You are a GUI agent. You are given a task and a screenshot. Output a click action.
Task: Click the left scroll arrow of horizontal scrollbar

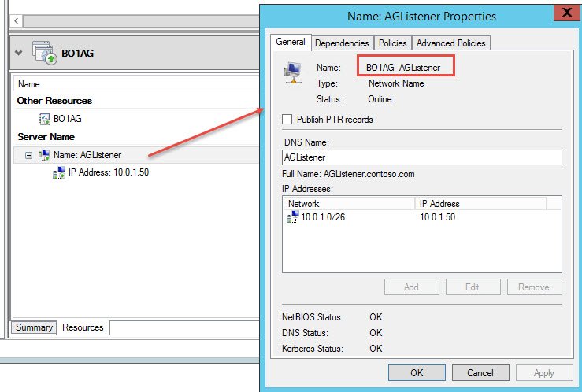coord(16,20)
